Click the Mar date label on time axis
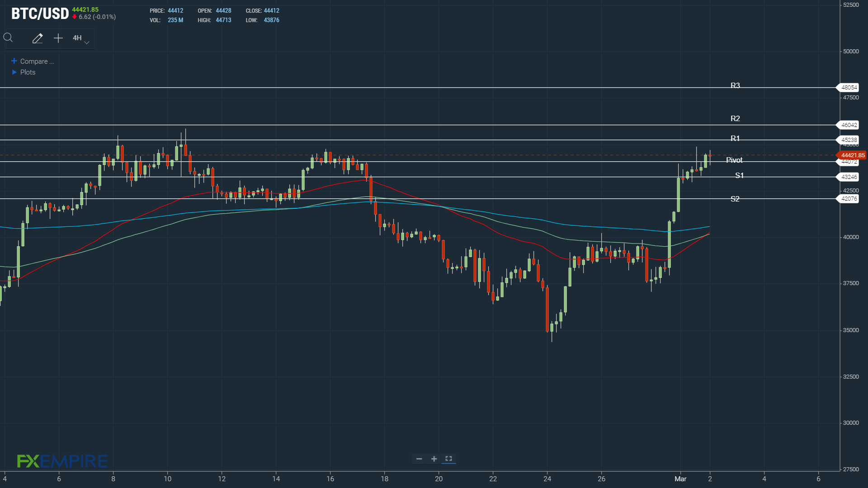Screen dimensions: 868x488 coord(680,479)
